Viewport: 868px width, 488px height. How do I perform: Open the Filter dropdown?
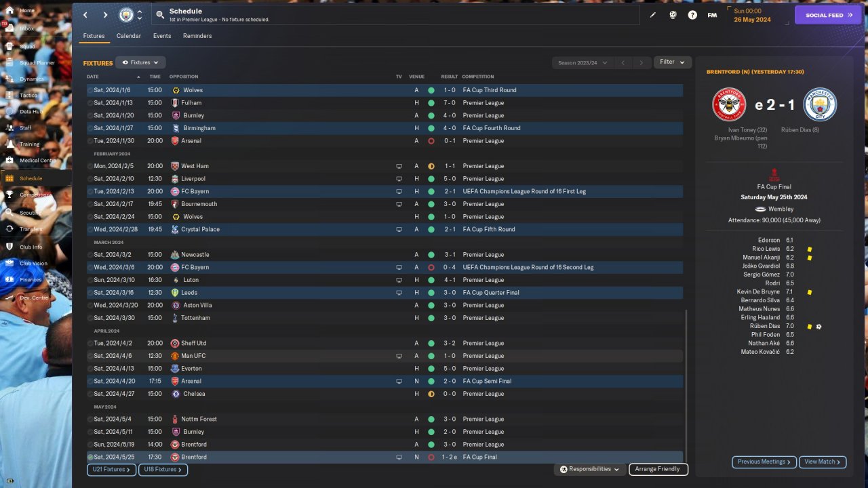pos(673,62)
